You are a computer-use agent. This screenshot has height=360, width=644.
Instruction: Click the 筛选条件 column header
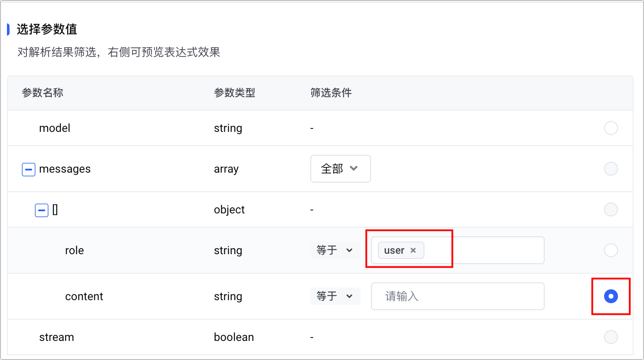pyautogui.click(x=331, y=93)
